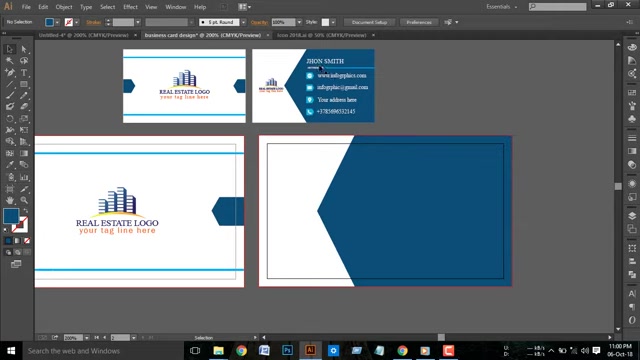Image resolution: width=640 pixels, height=360 pixels.
Task: Open the Opacity percentage dropdown
Action: coord(299,22)
